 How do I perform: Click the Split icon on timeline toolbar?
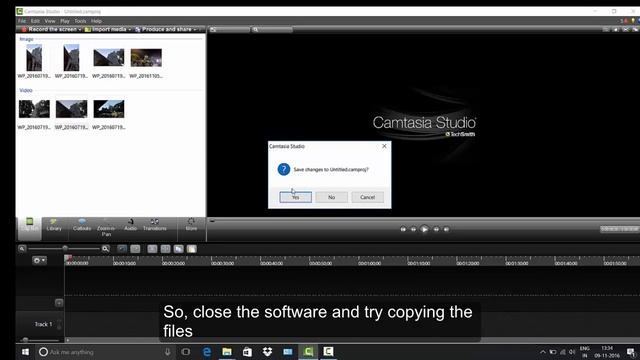click(x=165, y=249)
